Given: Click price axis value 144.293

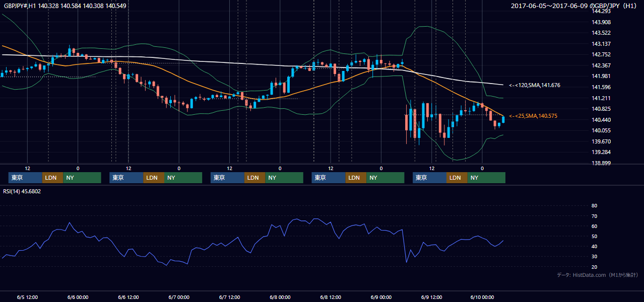Looking at the screenshot, I should coord(601,11).
